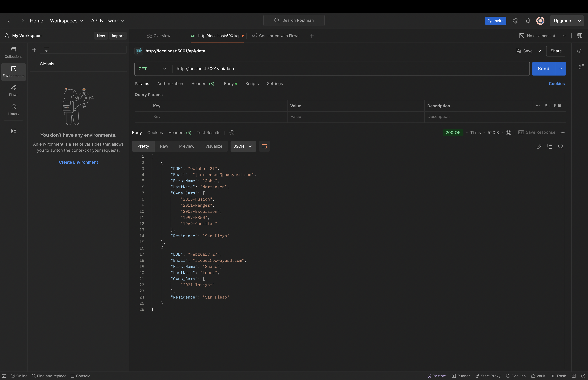Select the Visualize response view
This screenshot has width=588, height=380.
click(214, 146)
